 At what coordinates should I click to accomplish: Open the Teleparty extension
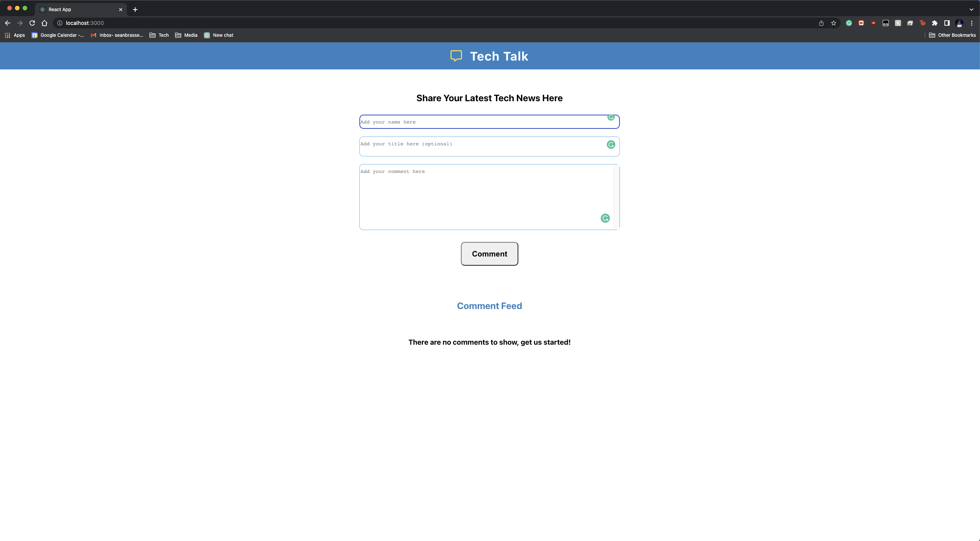coord(922,23)
